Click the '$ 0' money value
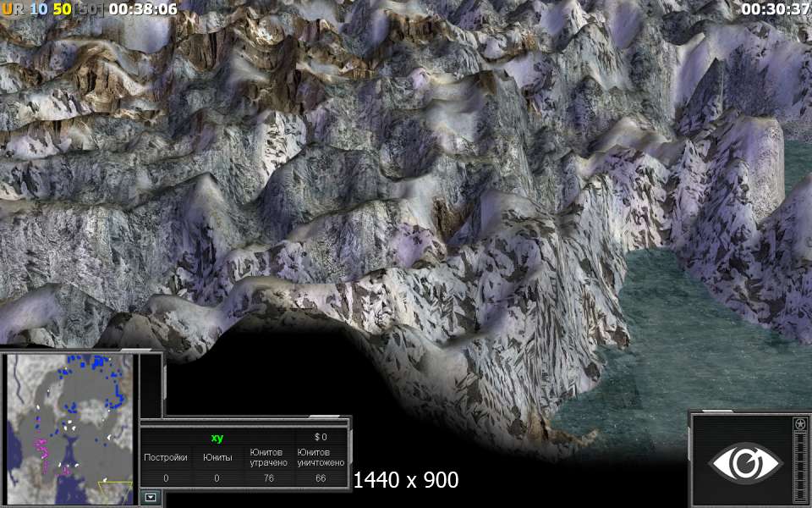This screenshot has width=812, height=508. coord(321,437)
